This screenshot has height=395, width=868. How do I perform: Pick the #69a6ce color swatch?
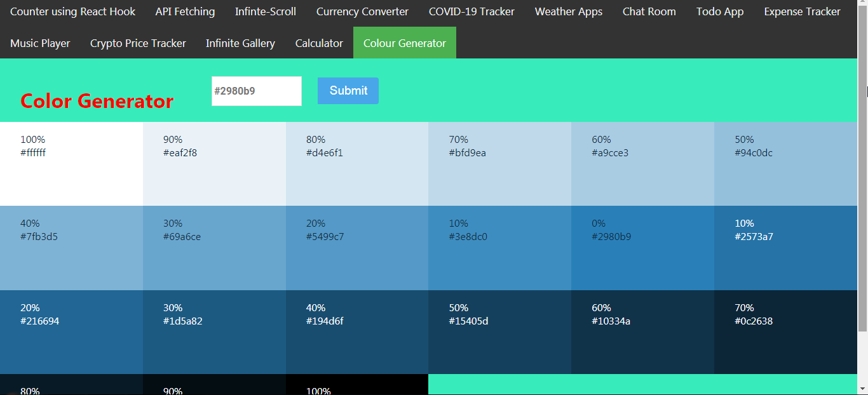click(x=214, y=248)
